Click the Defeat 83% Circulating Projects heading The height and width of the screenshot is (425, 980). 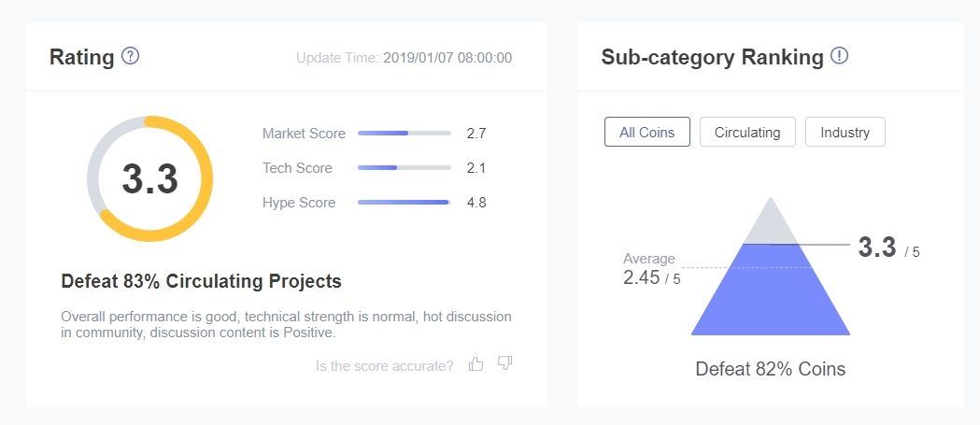tap(201, 281)
